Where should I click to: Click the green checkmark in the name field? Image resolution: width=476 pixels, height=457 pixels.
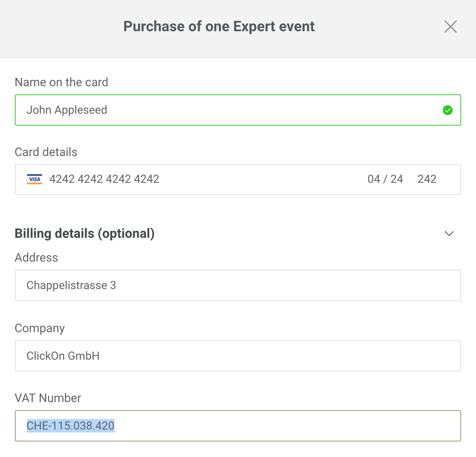pos(448,110)
